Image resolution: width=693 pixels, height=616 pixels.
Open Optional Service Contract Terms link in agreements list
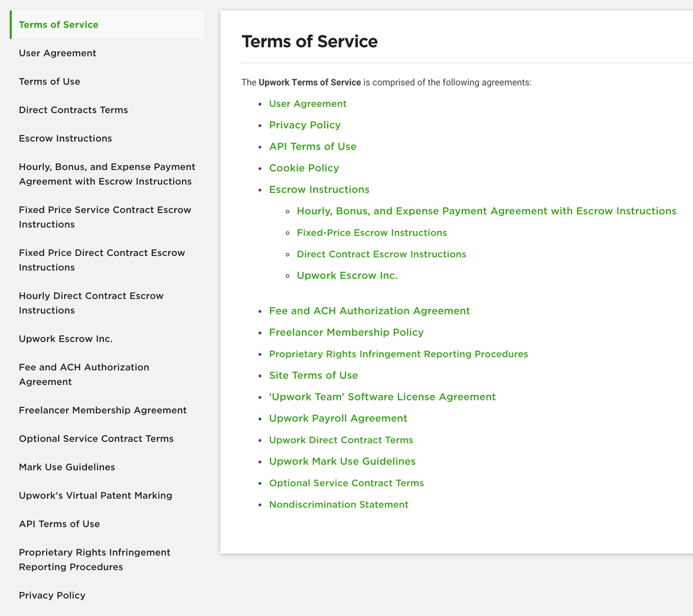[346, 483]
